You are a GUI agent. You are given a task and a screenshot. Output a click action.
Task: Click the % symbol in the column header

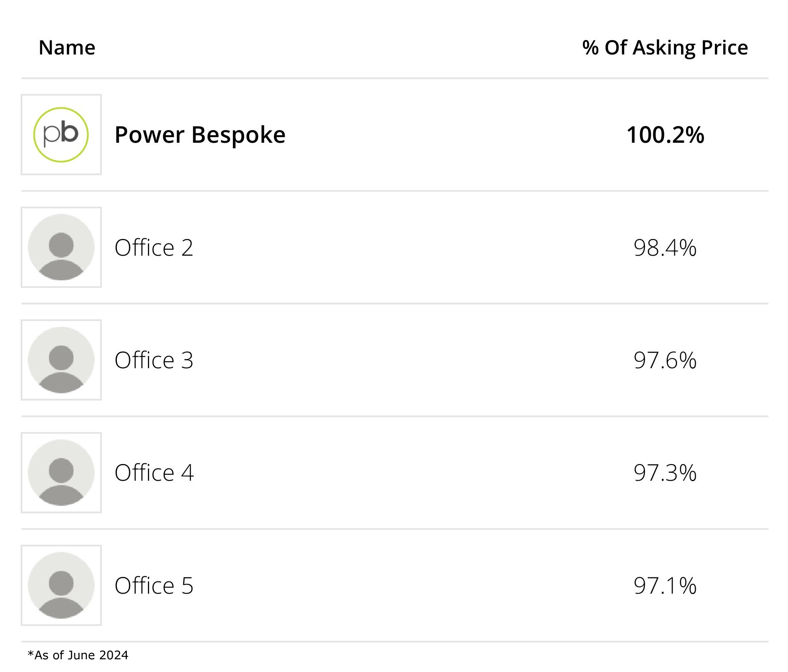tap(590, 48)
